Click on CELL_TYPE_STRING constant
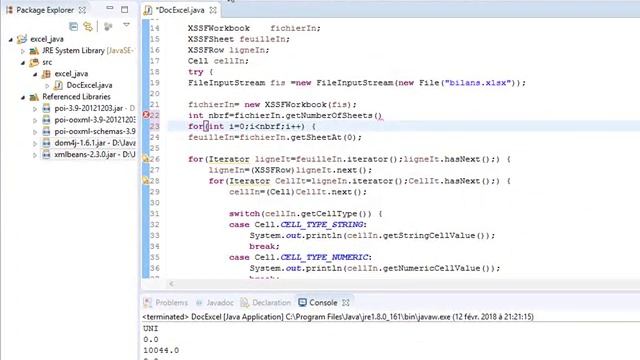640x360 pixels. pos(322,224)
